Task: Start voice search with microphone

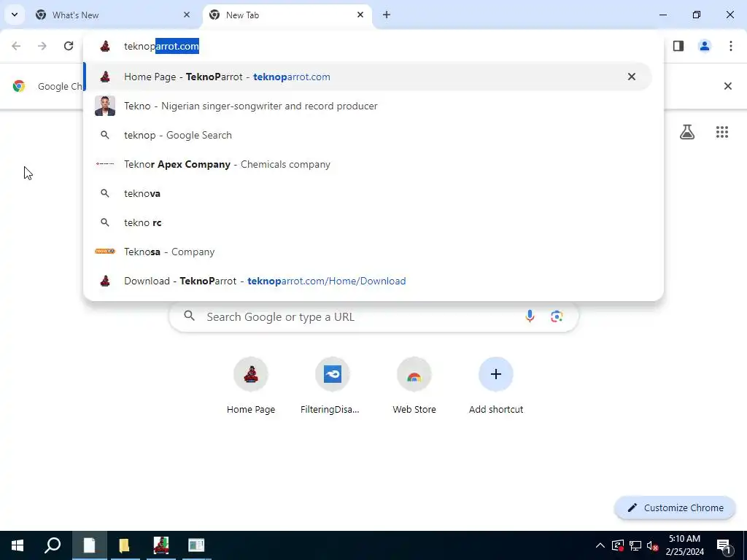Action: point(530,316)
